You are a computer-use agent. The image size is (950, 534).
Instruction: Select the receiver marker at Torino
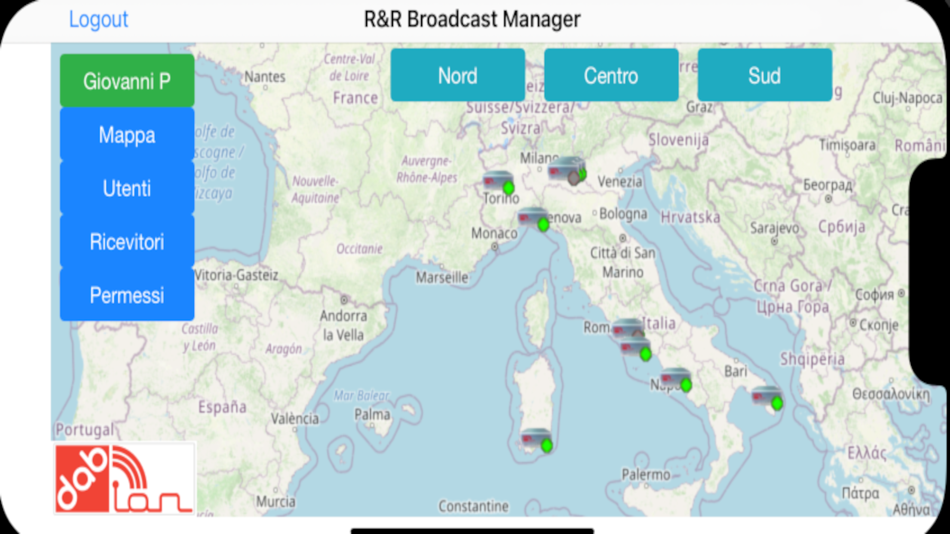(x=499, y=182)
